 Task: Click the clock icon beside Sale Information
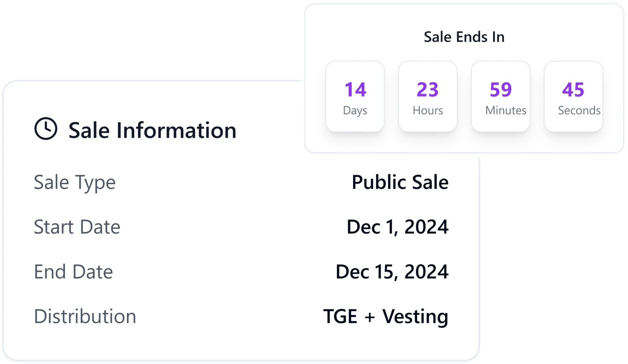click(45, 129)
